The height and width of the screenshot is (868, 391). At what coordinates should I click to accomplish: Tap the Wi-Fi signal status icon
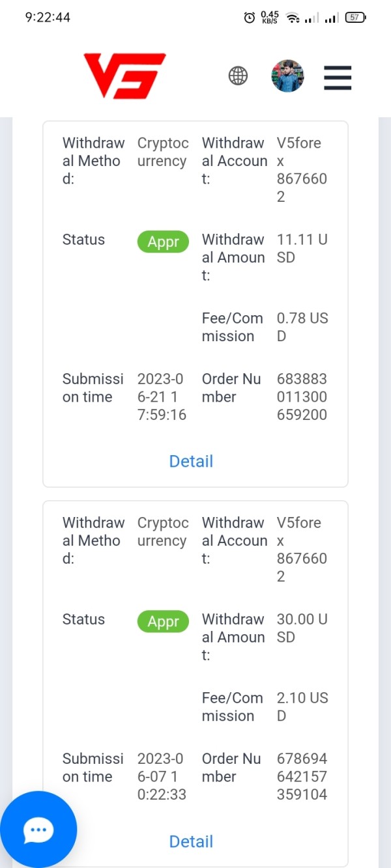[x=293, y=18]
